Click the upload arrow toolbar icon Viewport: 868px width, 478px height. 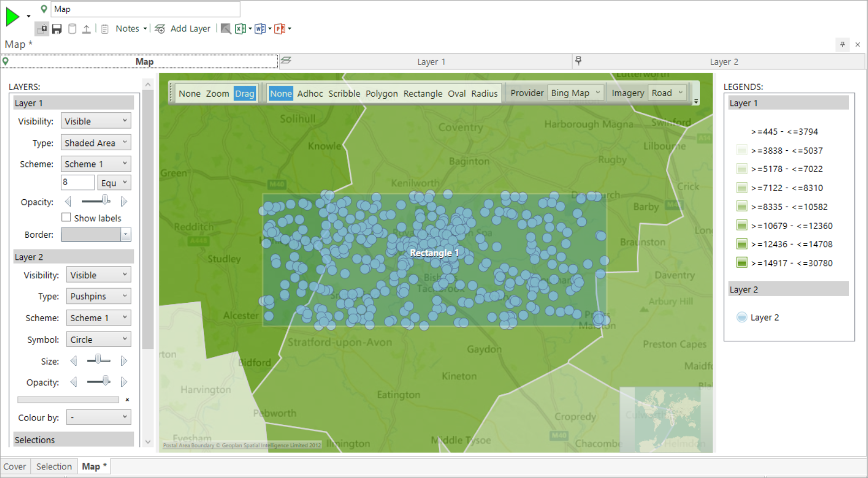pyautogui.click(x=86, y=29)
